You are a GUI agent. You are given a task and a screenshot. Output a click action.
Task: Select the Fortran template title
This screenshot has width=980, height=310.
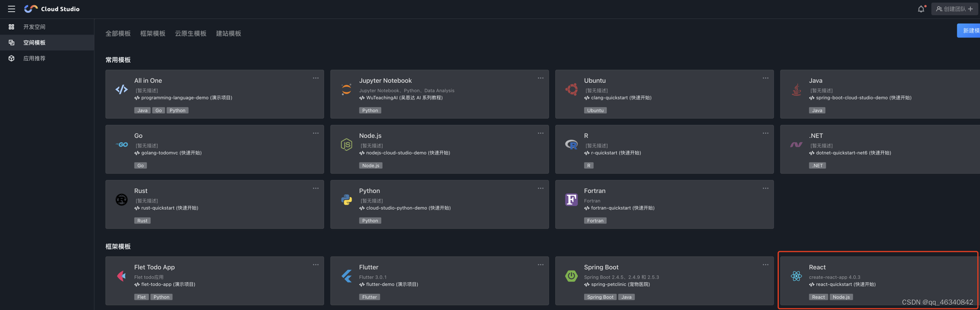[595, 191]
